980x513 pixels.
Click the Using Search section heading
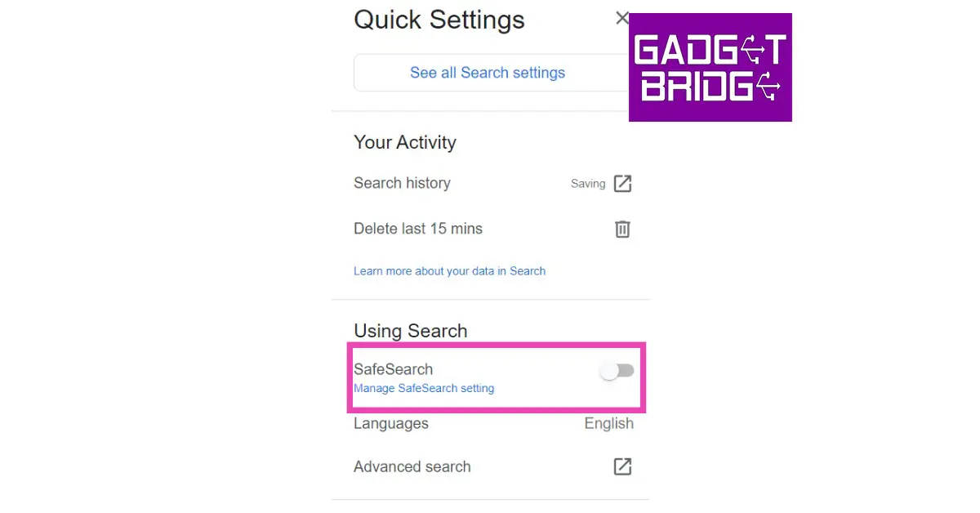click(x=411, y=331)
